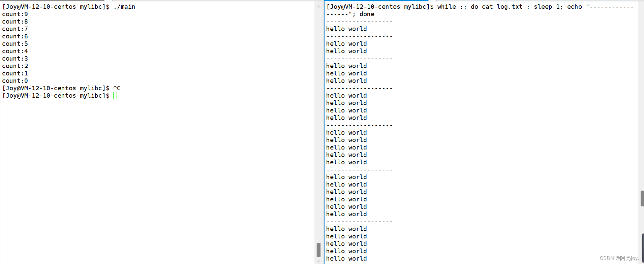Click the shell prompt before "^C"
This screenshot has height=264, width=644.
tap(56, 88)
